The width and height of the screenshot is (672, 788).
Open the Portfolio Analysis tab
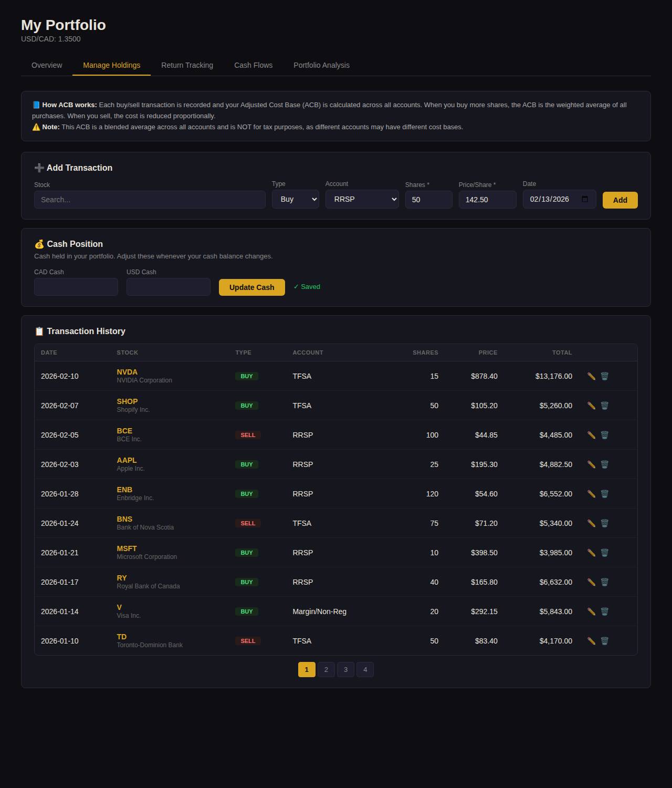[x=321, y=65]
